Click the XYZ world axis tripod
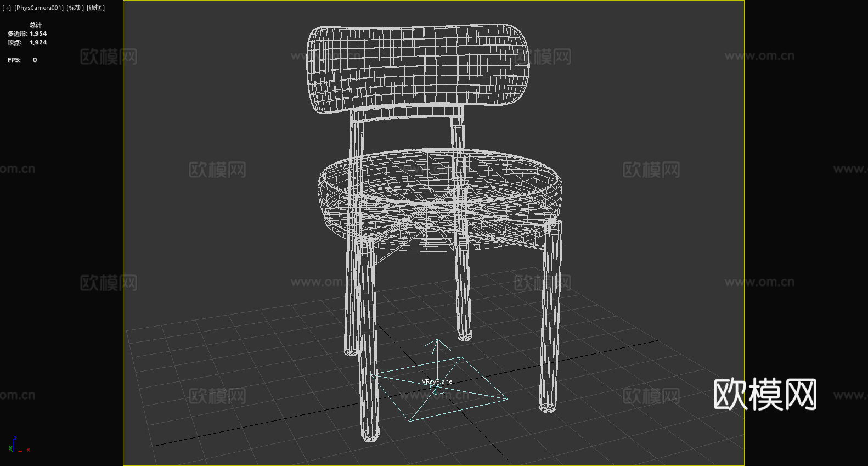This screenshot has width=868, height=466. click(18, 445)
